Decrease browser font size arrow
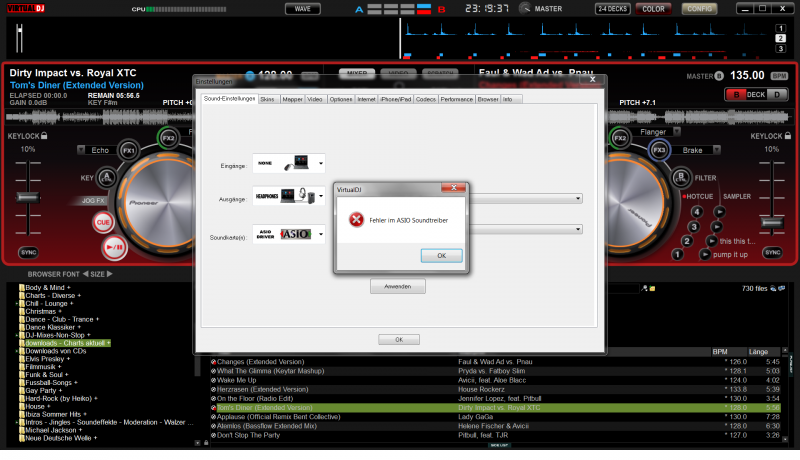The image size is (800, 460). tap(85, 274)
